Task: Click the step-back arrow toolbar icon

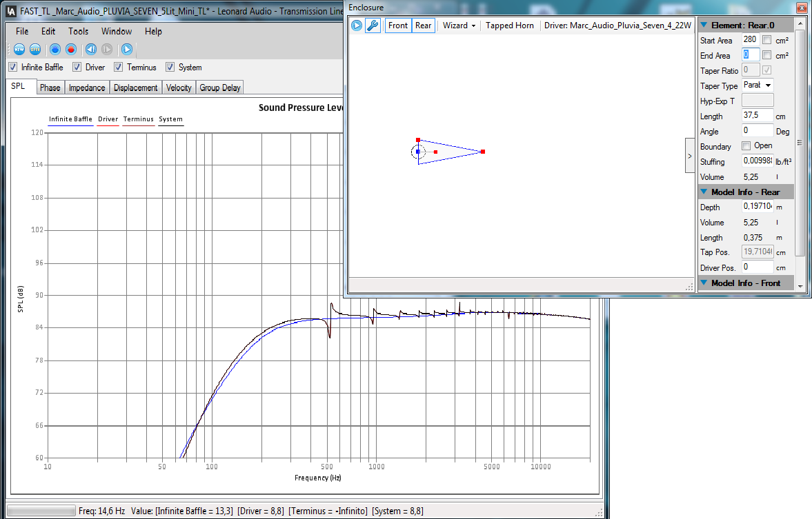Action: [90, 49]
